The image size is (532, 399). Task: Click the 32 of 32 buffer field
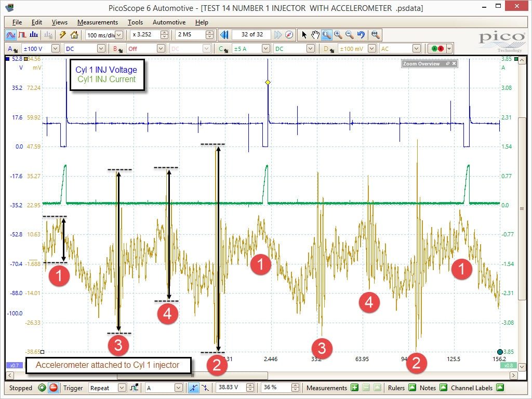point(252,35)
